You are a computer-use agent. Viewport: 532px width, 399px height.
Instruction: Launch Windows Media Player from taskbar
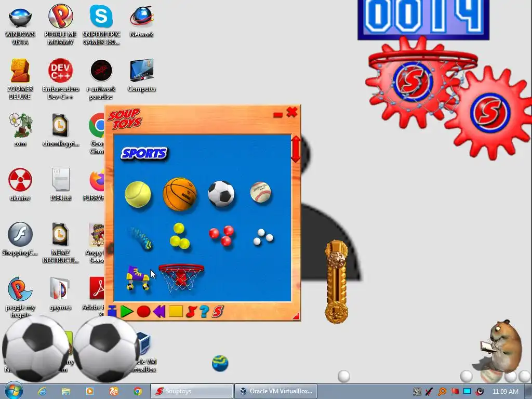(x=89, y=391)
